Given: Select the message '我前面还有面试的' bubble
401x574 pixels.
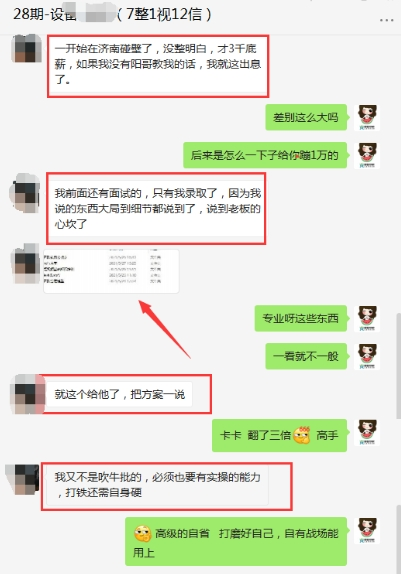Looking at the screenshot, I should tap(156, 208).
